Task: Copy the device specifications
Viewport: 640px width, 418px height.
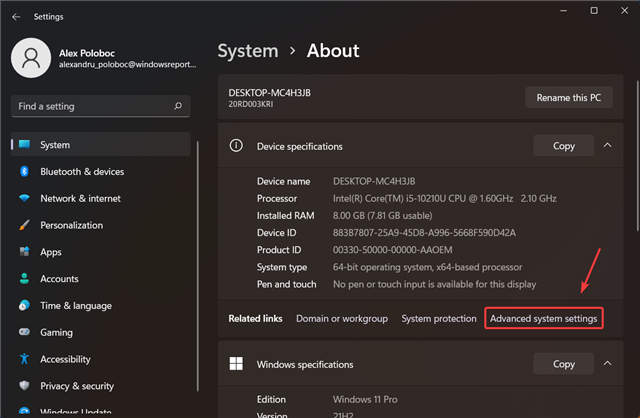Action: [563, 146]
